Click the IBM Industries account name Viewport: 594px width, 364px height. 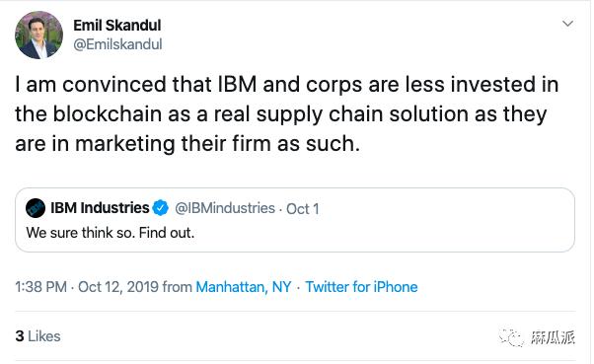pos(100,208)
